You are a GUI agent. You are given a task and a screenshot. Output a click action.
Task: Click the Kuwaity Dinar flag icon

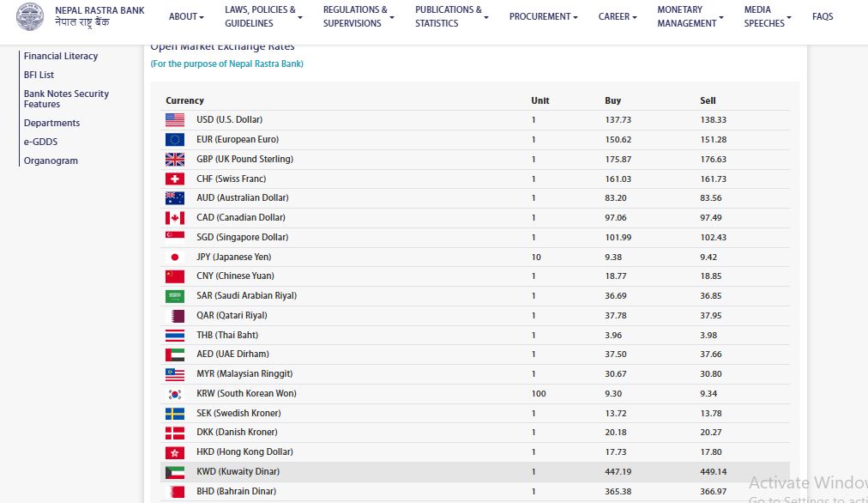click(x=175, y=472)
